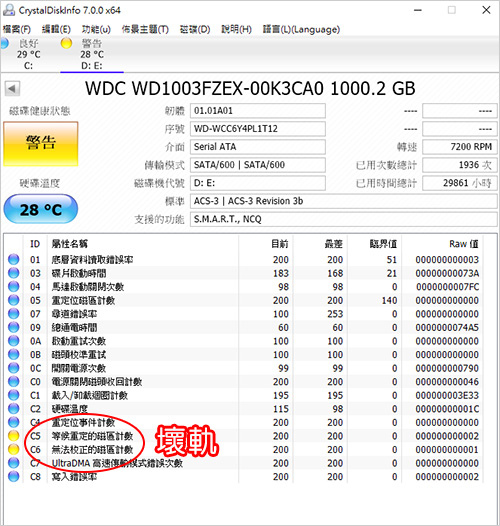Click blue status dot of attribute 01

[x=13, y=259]
